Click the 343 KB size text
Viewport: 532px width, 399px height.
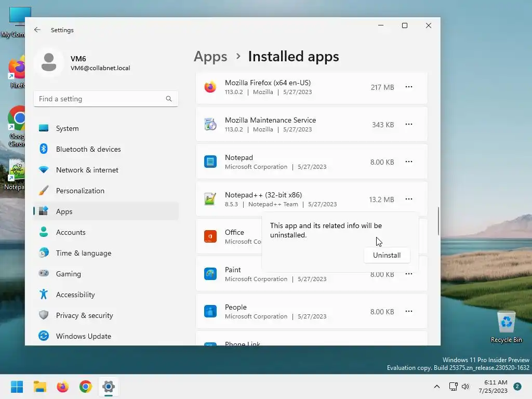coord(383,125)
